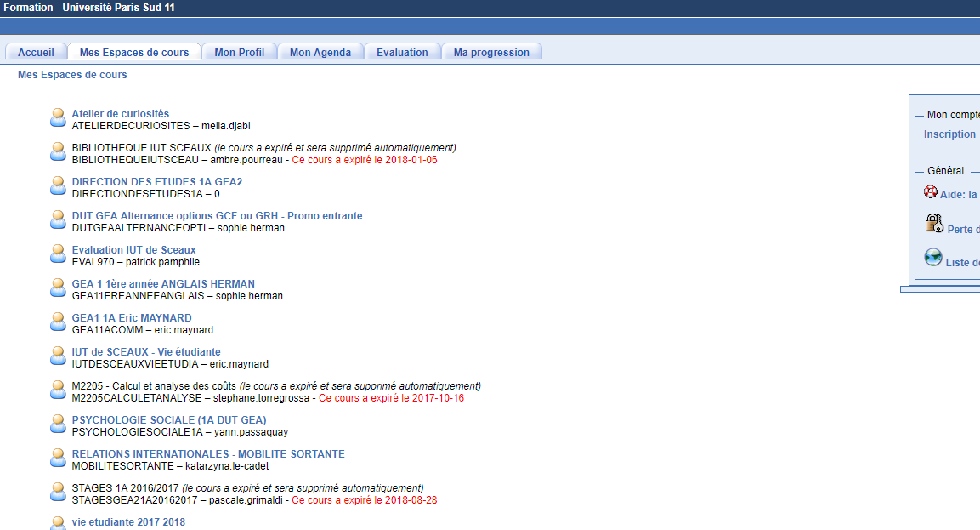Open PSYCHOLOGIE SOCIALE (1A DUT GEA) course
This screenshot has height=530, width=980.
[x=169, y=420]
